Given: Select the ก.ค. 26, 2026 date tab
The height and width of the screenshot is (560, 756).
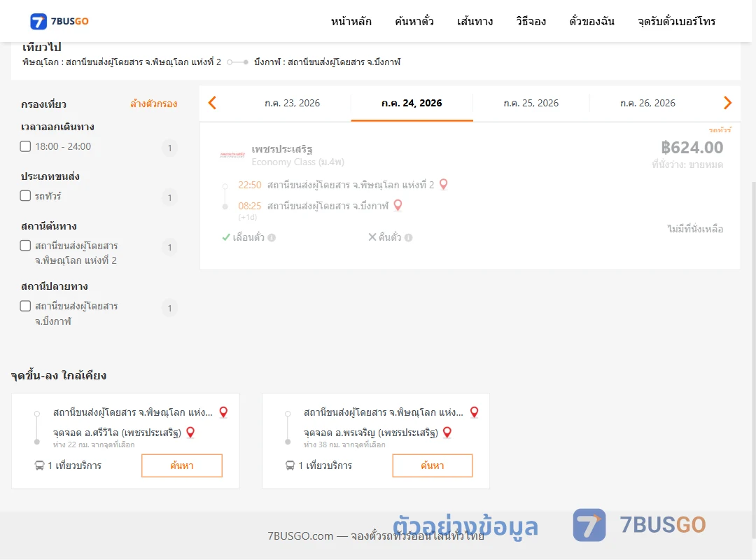Looking at the screenshot, I should (647, 103).
